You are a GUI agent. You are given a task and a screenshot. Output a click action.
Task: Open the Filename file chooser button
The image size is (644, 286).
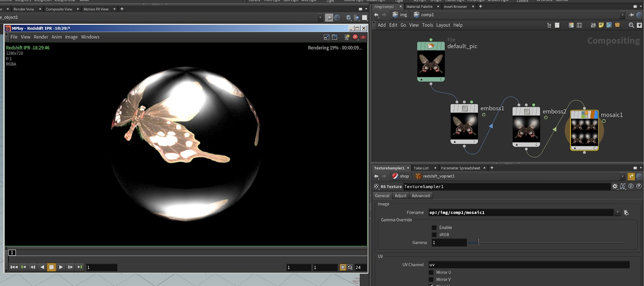tap(626, 213)
